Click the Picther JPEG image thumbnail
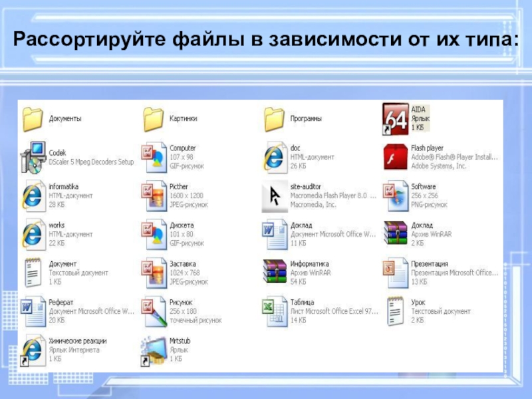The image size is (532, 399). 154,196
